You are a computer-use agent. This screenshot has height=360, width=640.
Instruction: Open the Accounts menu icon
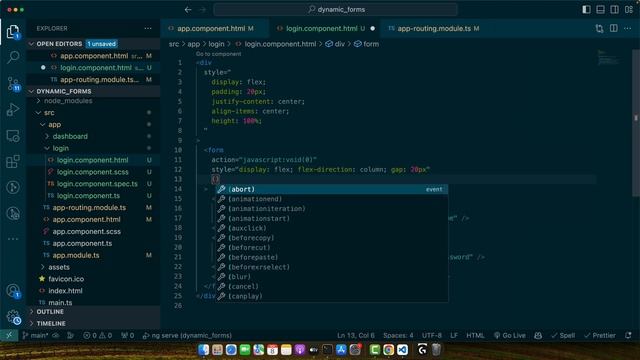click(x=13, y=291)
